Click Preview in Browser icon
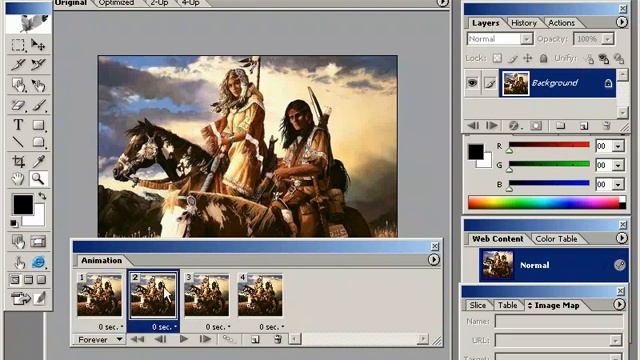 [x=38, y=262]
